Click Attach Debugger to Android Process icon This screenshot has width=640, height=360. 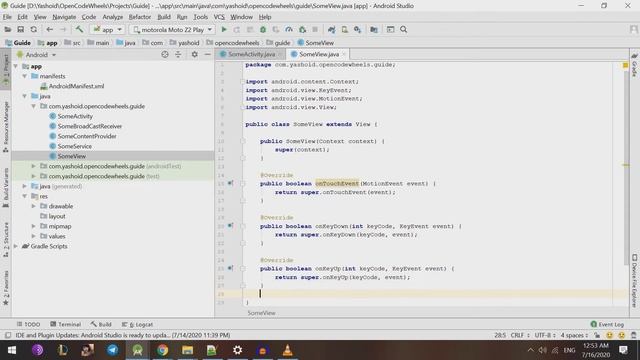(302, 29)
